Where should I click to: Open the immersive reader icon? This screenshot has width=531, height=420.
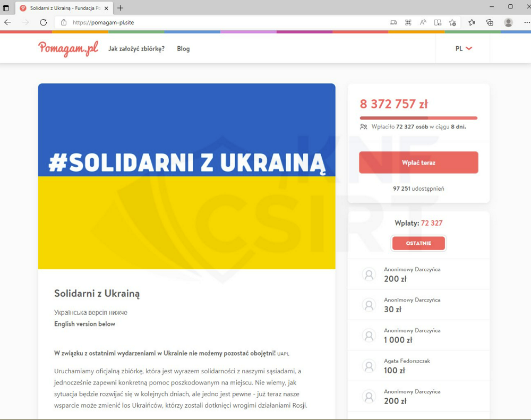438,23
